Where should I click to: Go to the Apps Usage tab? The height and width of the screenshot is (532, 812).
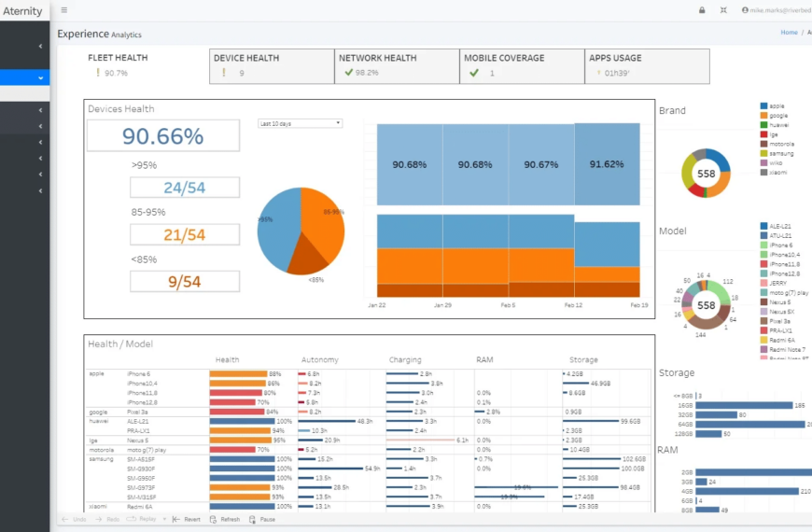(648, 65)
